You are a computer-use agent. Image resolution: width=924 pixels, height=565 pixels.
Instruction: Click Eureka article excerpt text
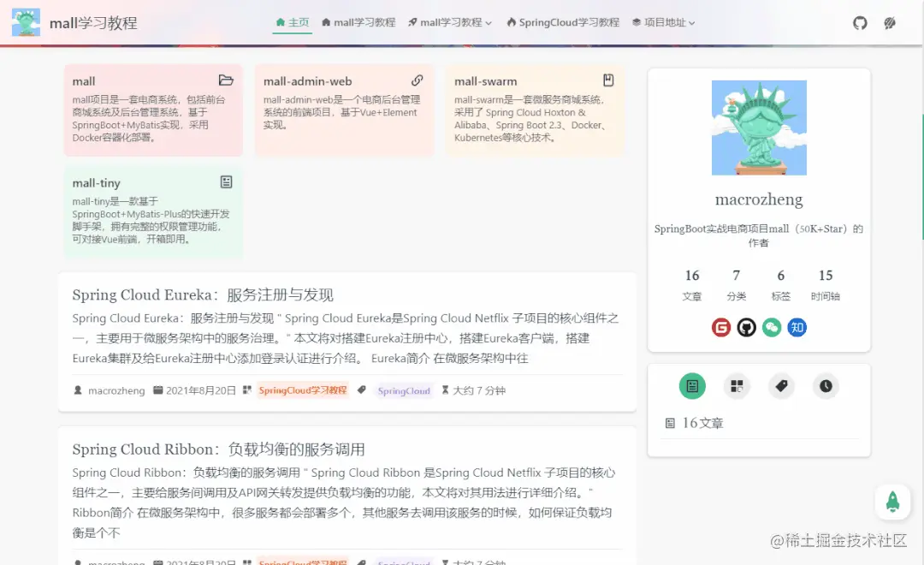(x=346, y=338)
